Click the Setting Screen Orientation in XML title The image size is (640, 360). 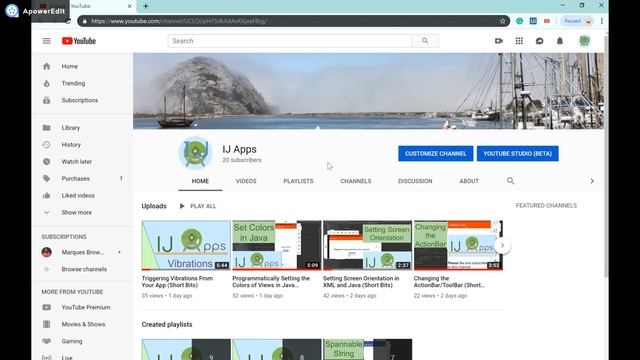(361, 282)
